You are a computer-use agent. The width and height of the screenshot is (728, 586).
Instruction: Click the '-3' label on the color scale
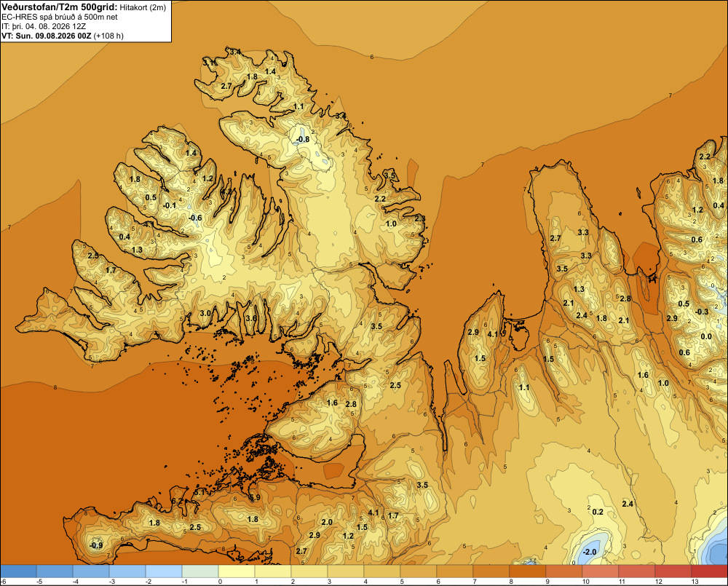coord(112,582)
